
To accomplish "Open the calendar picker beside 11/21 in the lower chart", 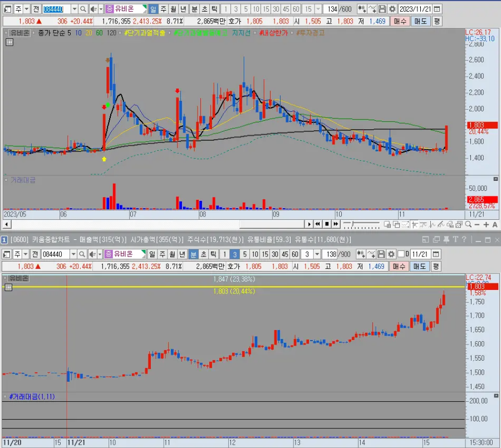I will [436, 254].
